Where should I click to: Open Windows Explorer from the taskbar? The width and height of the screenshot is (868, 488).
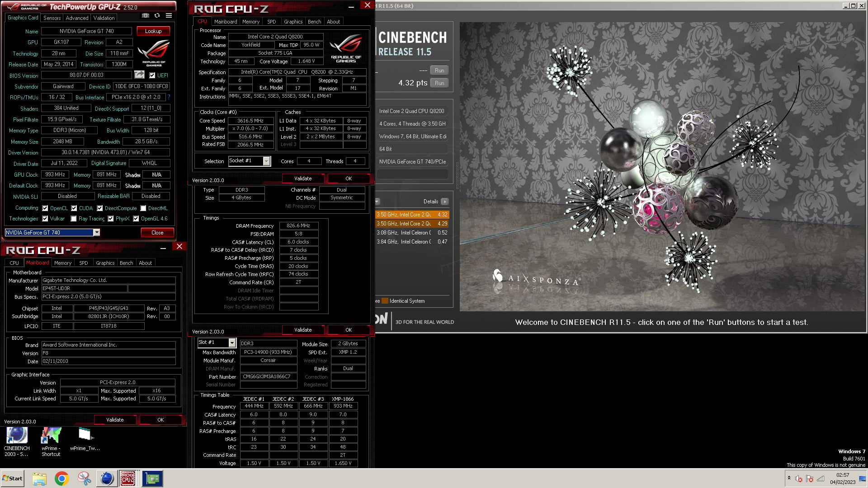(39, 479)
